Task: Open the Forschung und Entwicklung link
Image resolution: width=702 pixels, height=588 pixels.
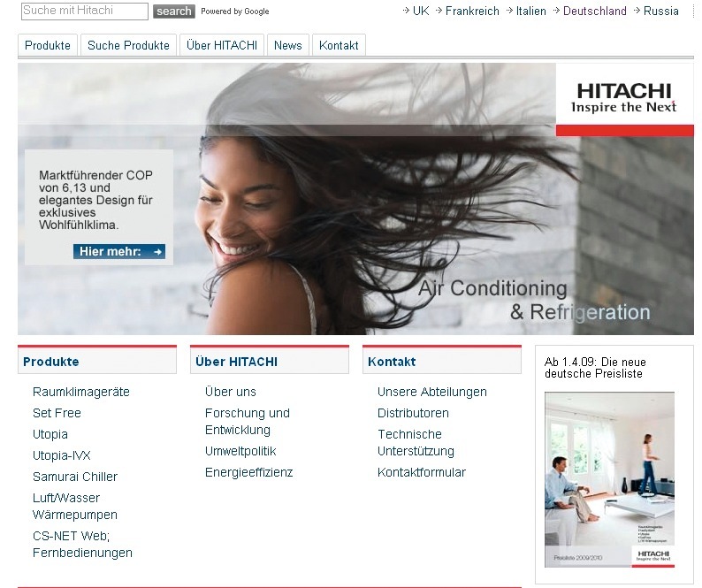Action: pos(248,422)
